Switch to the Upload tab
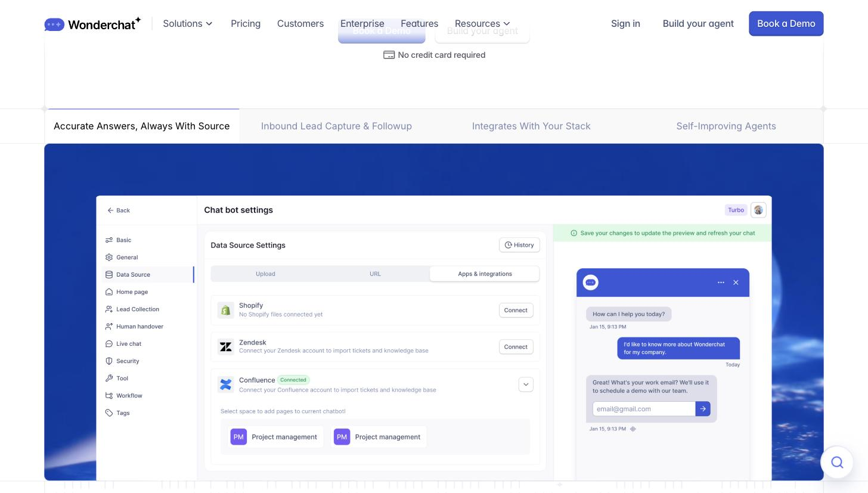 click(x=265, y=274)
